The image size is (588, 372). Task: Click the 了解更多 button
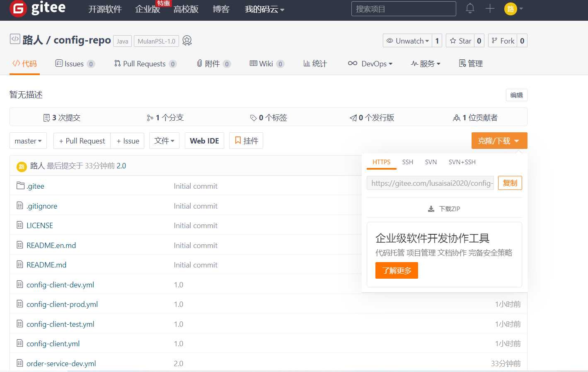click(x=397, y=270)
